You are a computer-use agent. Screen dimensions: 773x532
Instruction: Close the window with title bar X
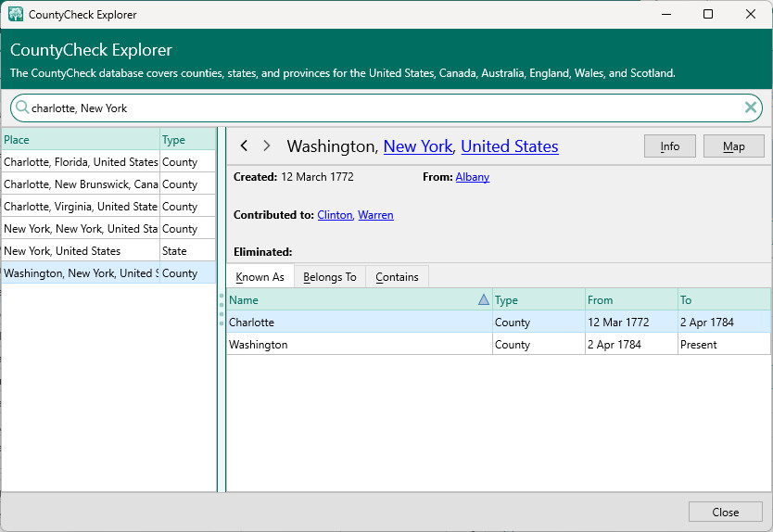751,14
